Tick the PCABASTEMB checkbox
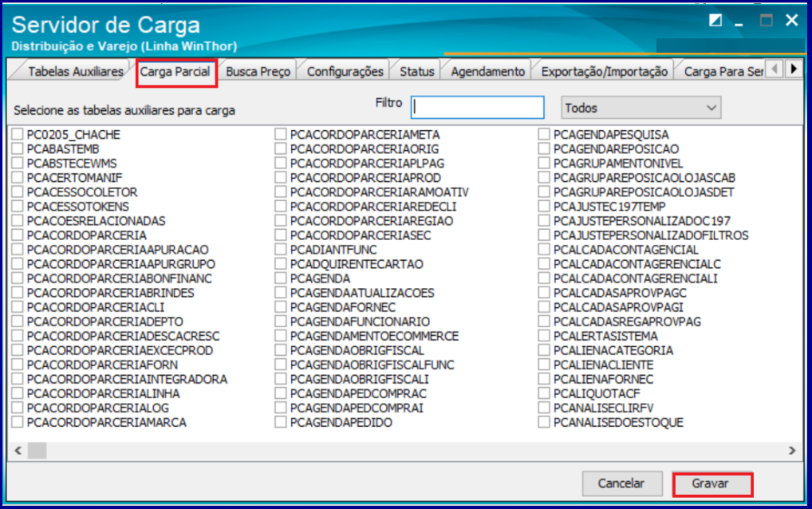The width and height of the screenshot is (812, 509). pos(18,149)
